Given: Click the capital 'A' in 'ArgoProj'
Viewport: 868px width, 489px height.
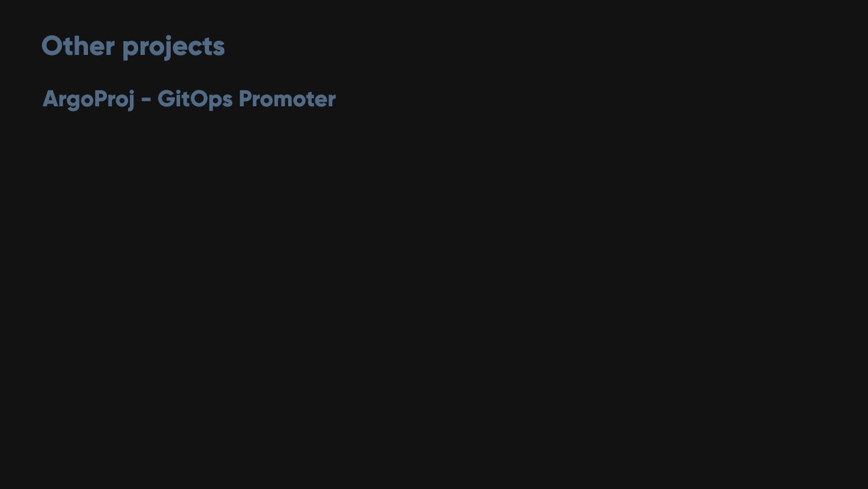Looking at the screenshot, I should pyautogui.click(x=51, y=99).
